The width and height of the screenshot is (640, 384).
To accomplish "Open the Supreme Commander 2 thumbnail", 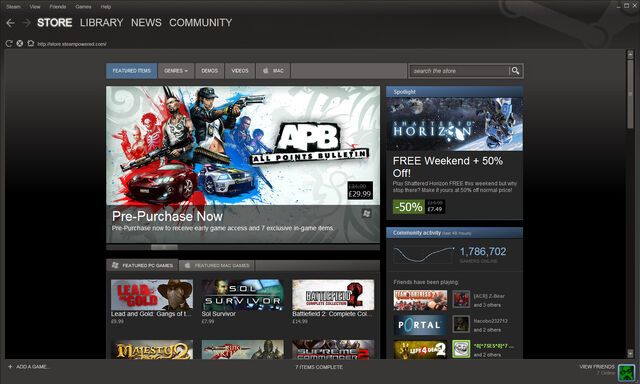I will [x=333, y=350].
